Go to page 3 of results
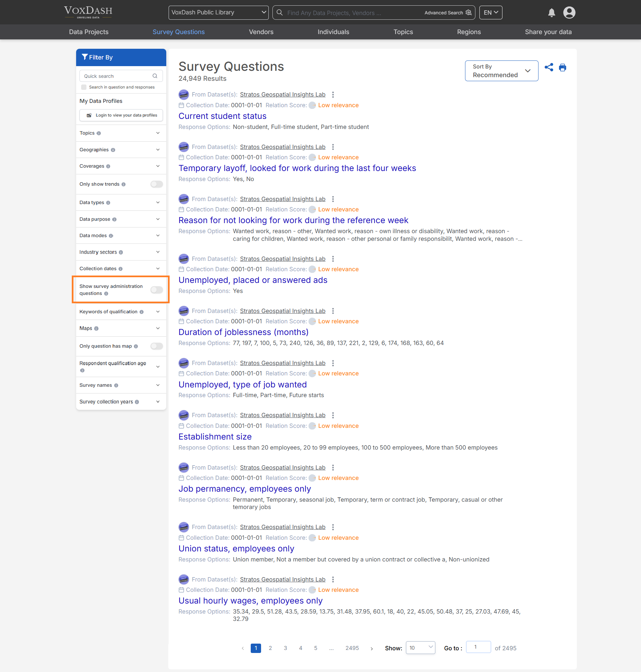Screen dimensions: 641x672 (x=285, y=648)
